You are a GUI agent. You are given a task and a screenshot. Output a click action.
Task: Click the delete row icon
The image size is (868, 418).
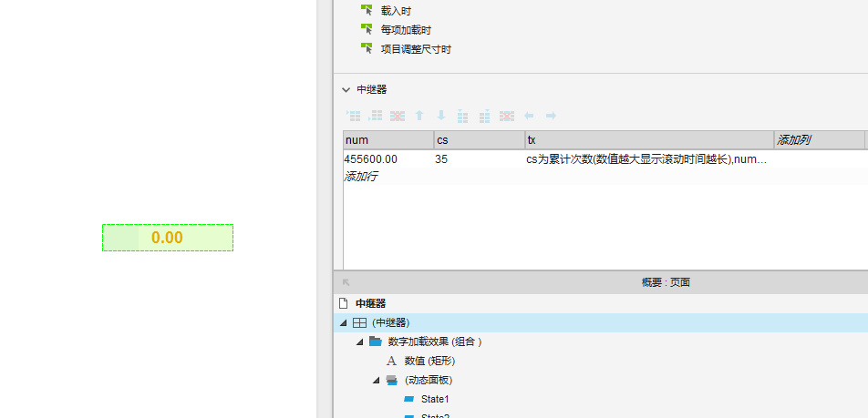[397, 116]
